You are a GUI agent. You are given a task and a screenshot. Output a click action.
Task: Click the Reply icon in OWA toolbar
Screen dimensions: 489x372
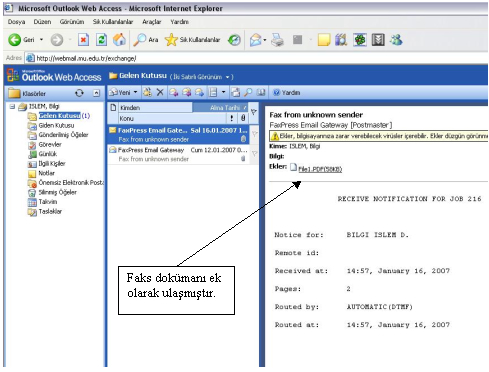pos(173,92)
